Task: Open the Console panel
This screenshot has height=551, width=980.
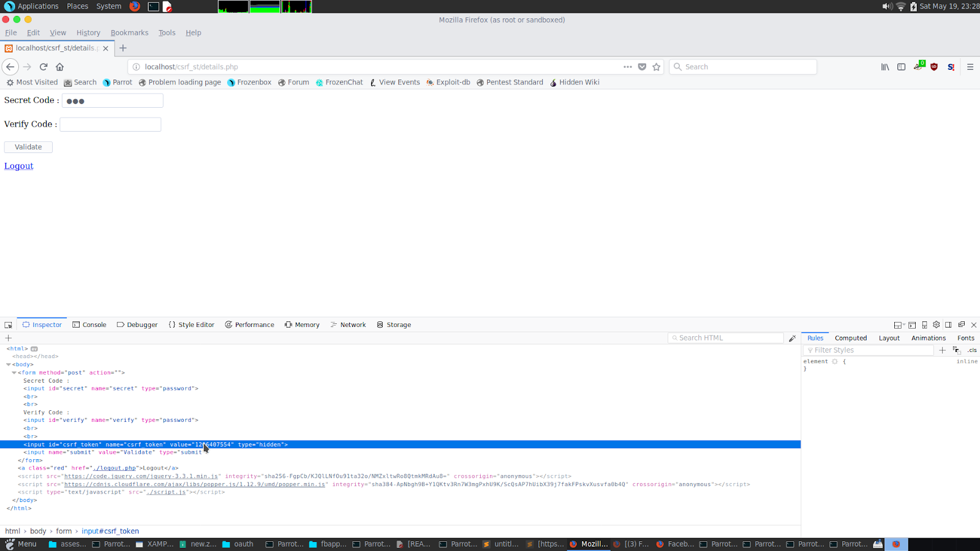Action: click(x=89, y=325)
